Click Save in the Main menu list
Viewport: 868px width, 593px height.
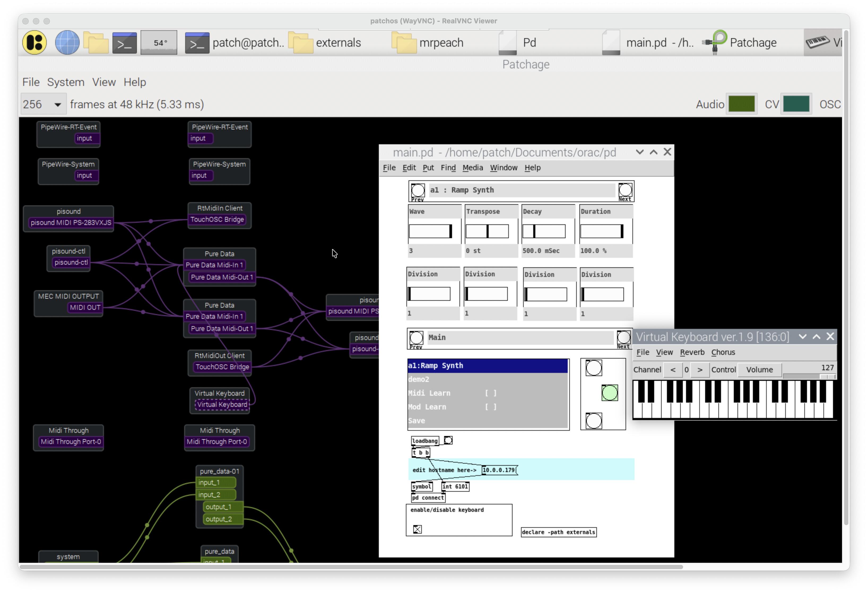click(416, 420)
